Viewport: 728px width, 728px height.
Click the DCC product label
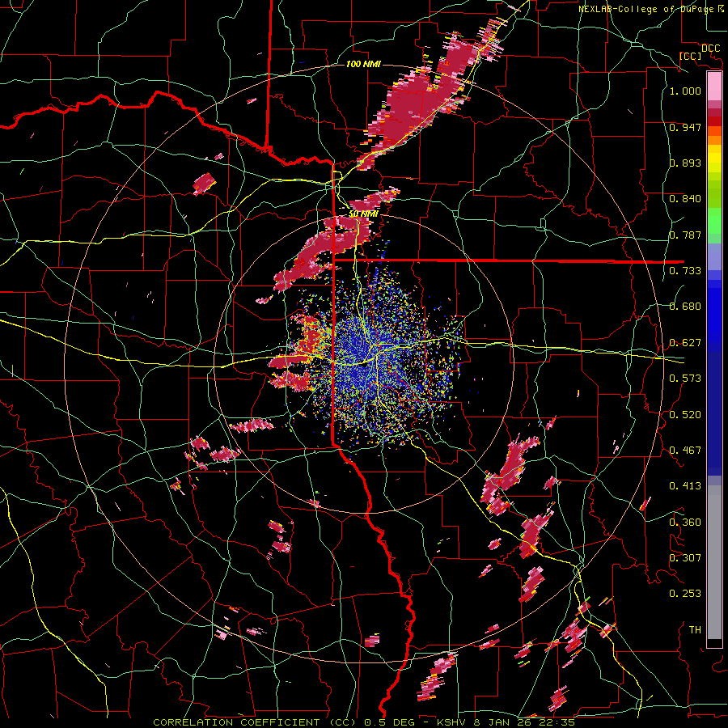coord(710,48)
